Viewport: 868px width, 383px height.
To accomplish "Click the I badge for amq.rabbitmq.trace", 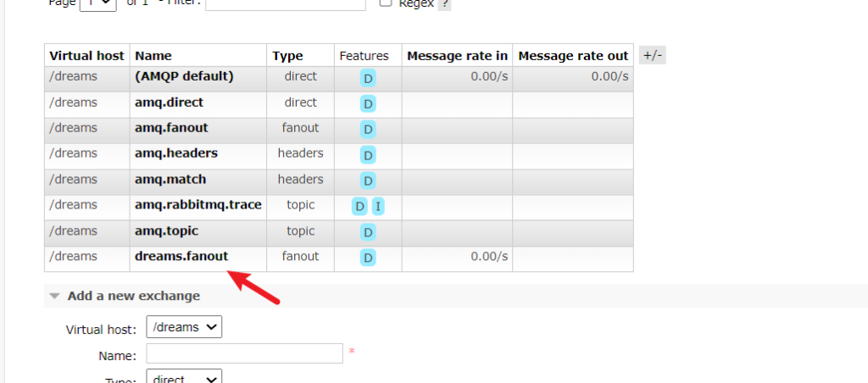I will (377, 207).
